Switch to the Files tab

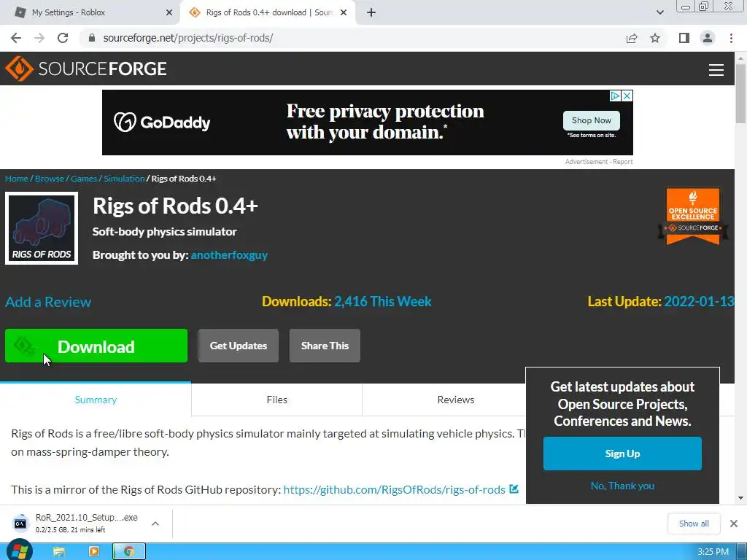click(x=276, y=400)
